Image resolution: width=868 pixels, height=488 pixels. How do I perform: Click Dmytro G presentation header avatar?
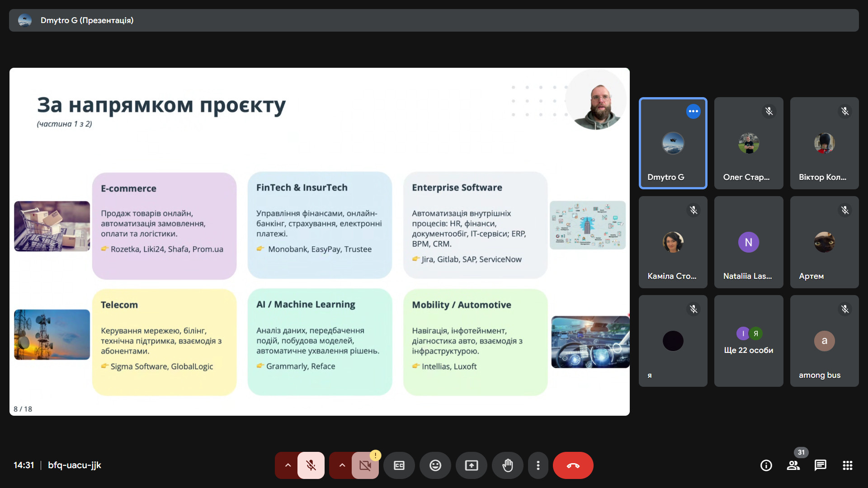(x=25, y=20)
